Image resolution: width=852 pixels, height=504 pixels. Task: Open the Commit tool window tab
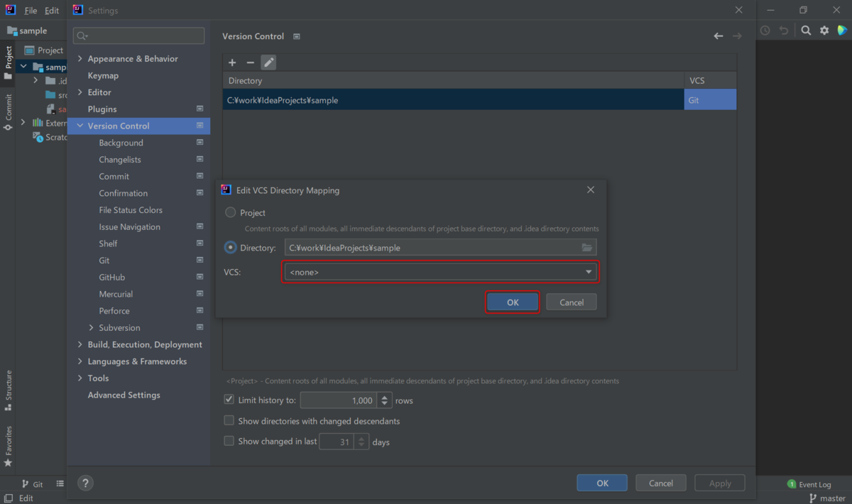[x=8, y=112]
